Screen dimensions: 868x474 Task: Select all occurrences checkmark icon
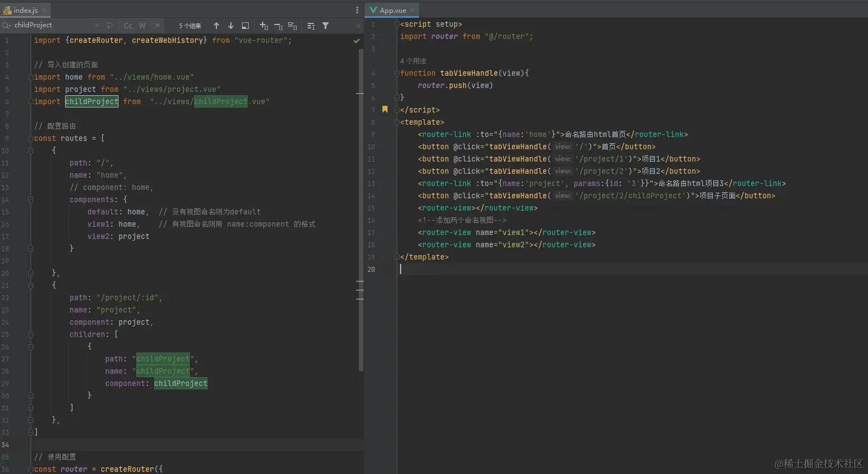(293, 26)
